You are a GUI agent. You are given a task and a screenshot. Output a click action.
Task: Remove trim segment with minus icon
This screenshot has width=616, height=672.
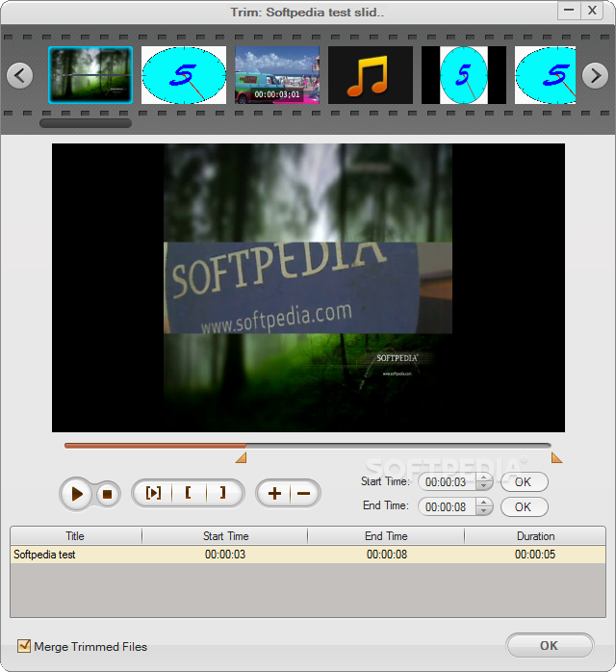pyautogui.click(x=304, y=494)
